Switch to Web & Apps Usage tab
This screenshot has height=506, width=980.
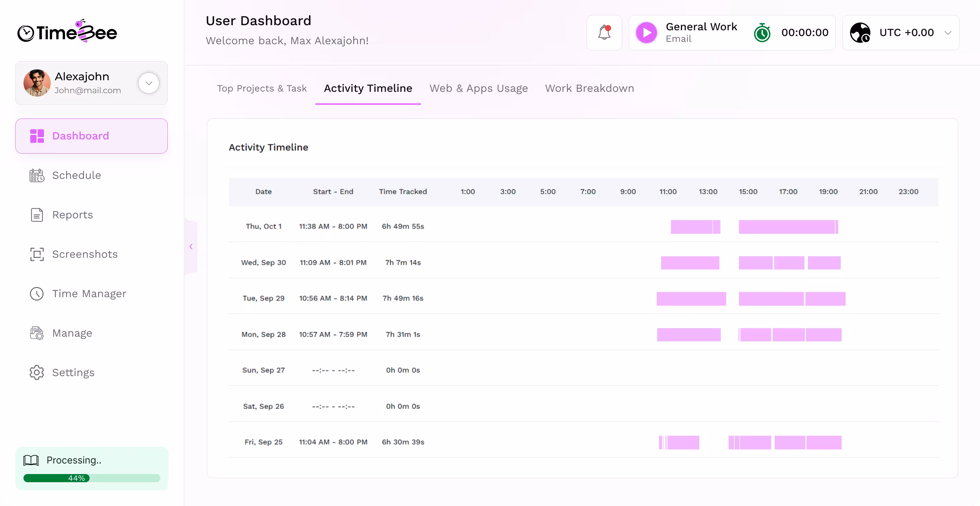(478, 88)
